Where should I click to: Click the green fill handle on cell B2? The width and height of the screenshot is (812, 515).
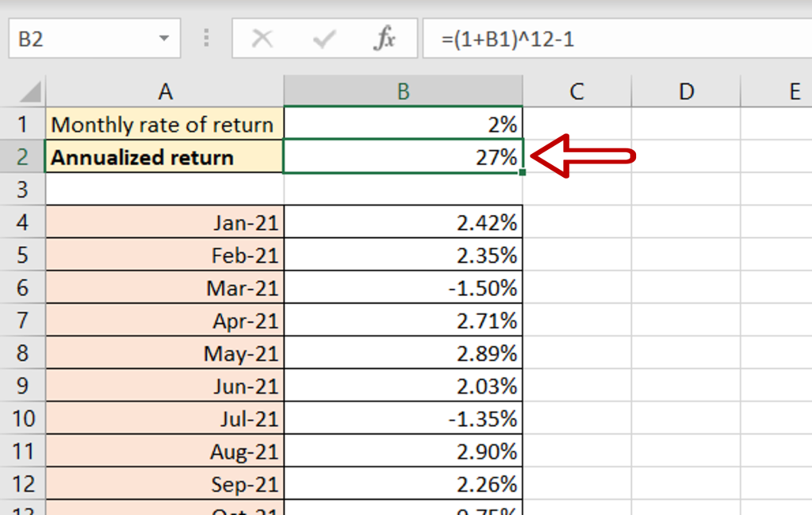click(x=523, y=172)
